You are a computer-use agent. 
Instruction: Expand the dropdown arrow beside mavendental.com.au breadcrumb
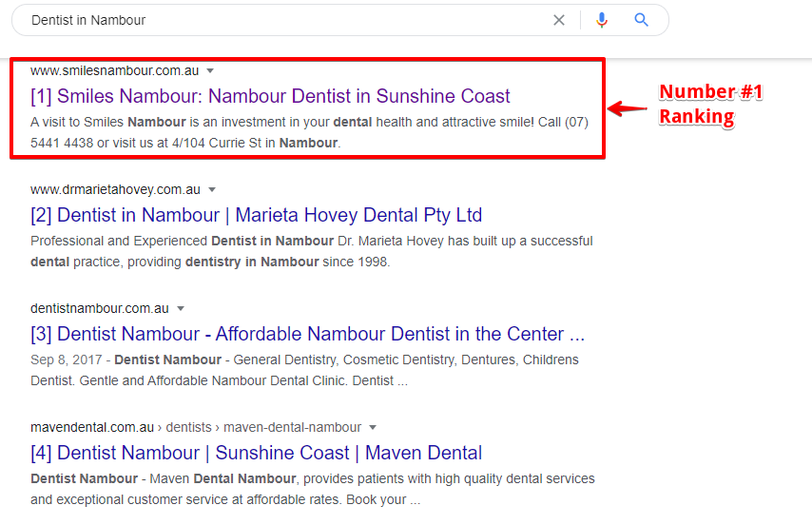(x=373, y=428)
